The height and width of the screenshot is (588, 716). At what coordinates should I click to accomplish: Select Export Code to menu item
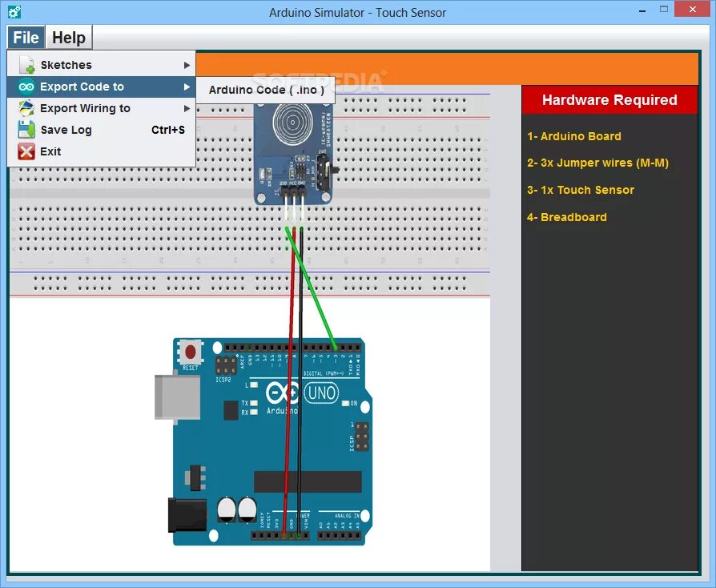[102, 87]
